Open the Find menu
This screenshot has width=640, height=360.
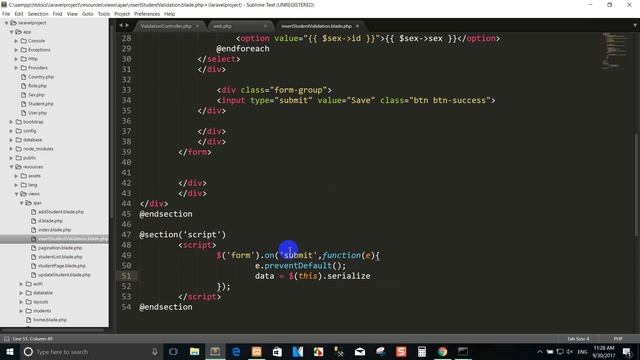pos(58,13)
